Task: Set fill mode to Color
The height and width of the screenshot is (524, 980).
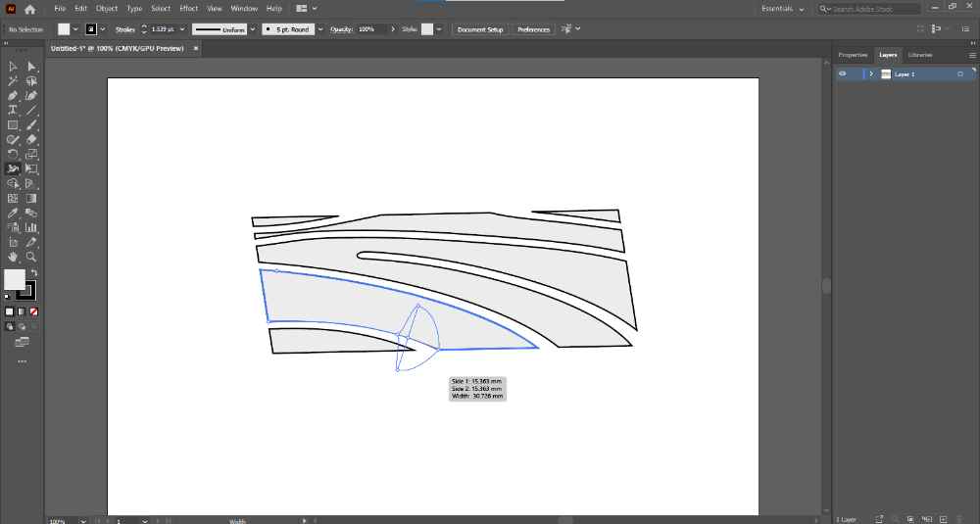Action: [10, 311]
